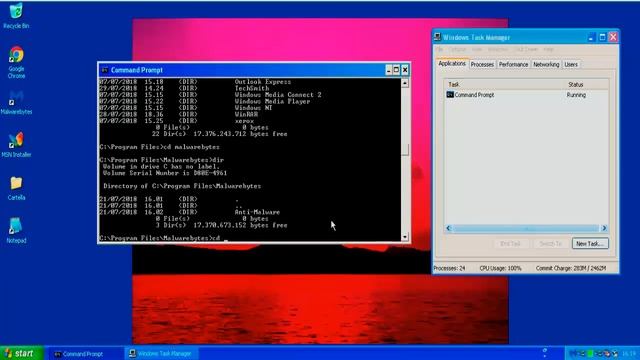Close the Command Prompt window
This screenshot has width=640, height=360.
click(x=404, y=70)
